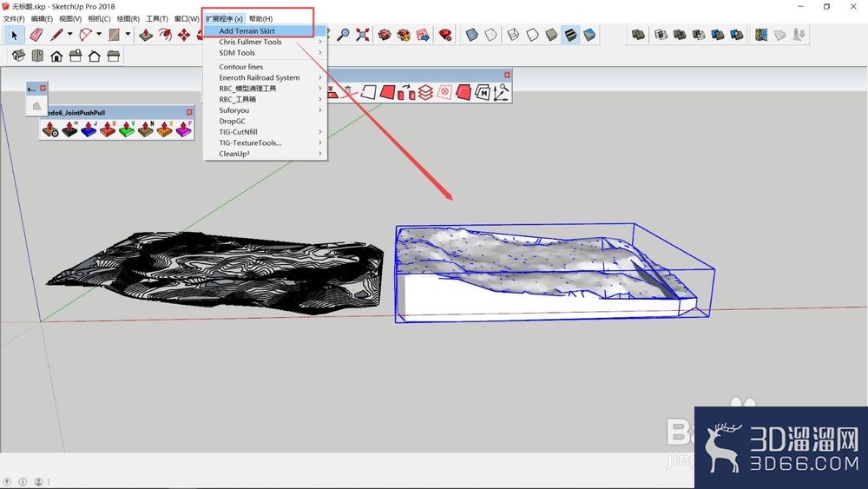Click Zoom Extents icon
This screenshot has width=868, height=489.
point(363,36)
